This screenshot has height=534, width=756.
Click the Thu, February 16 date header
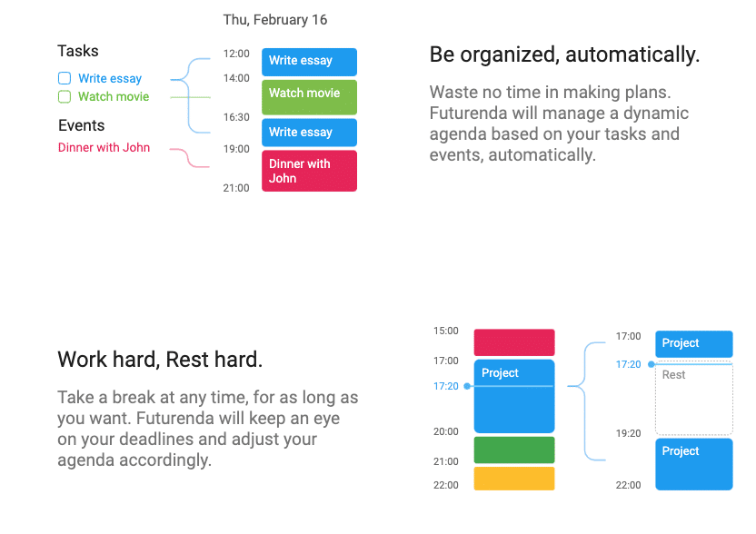pyautogui.click(x=274, y=20)
